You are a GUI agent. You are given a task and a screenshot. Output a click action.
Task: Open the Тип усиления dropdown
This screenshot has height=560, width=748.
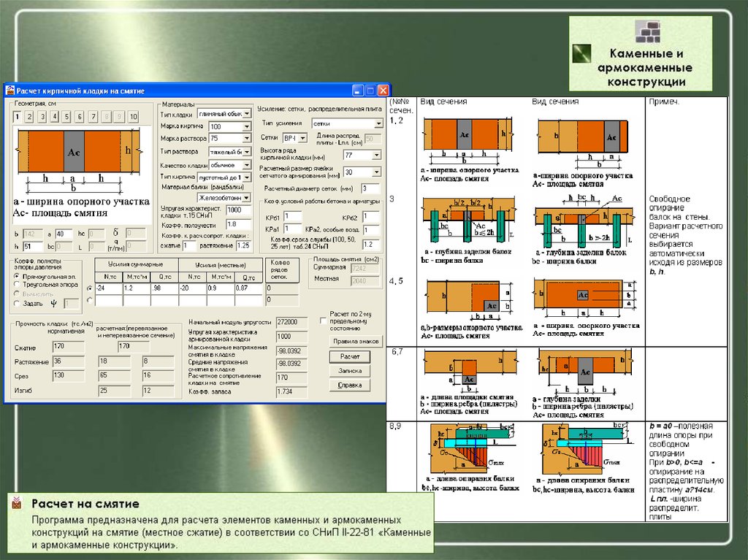pos(378,123)
